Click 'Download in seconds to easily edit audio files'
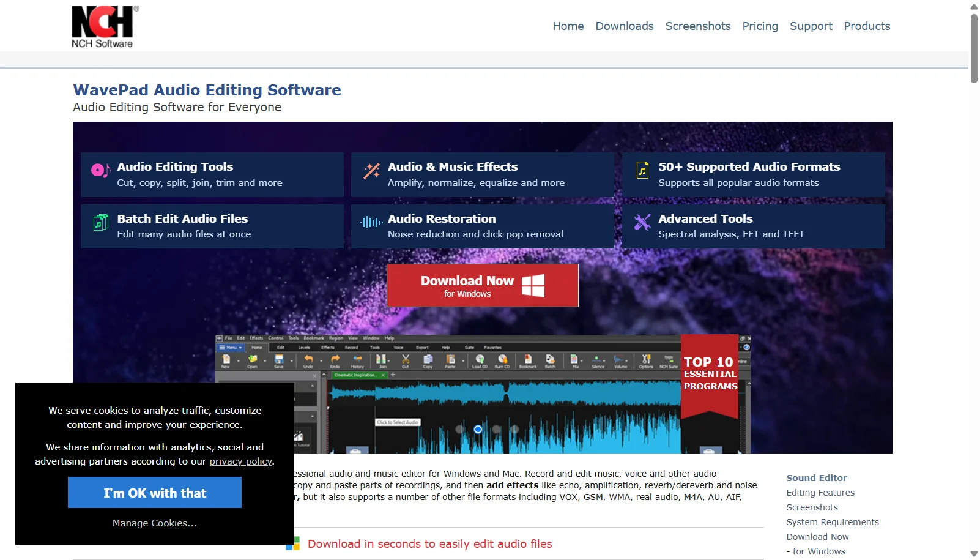 tap(430, 544)
